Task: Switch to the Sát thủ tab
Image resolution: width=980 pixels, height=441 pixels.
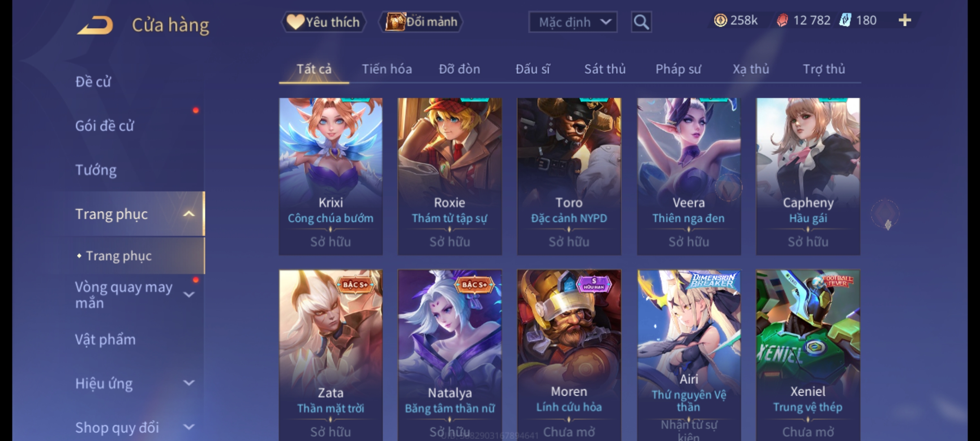Action: (x=605, y=69)
